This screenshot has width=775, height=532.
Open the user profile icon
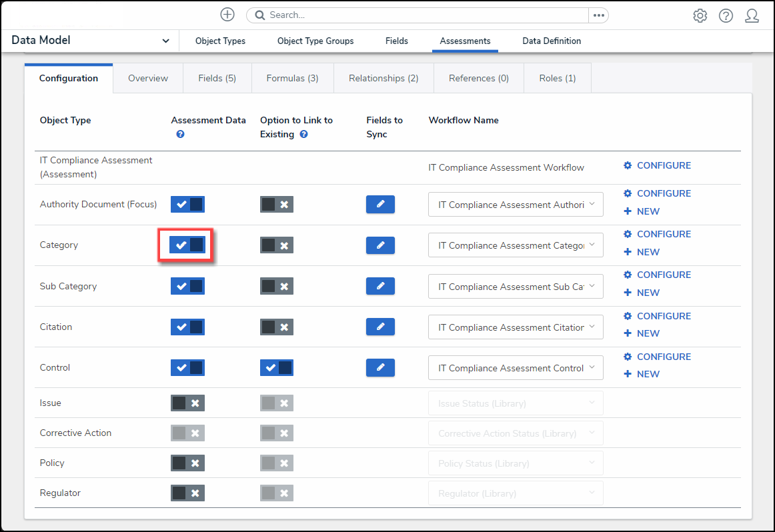pos(752,16)
